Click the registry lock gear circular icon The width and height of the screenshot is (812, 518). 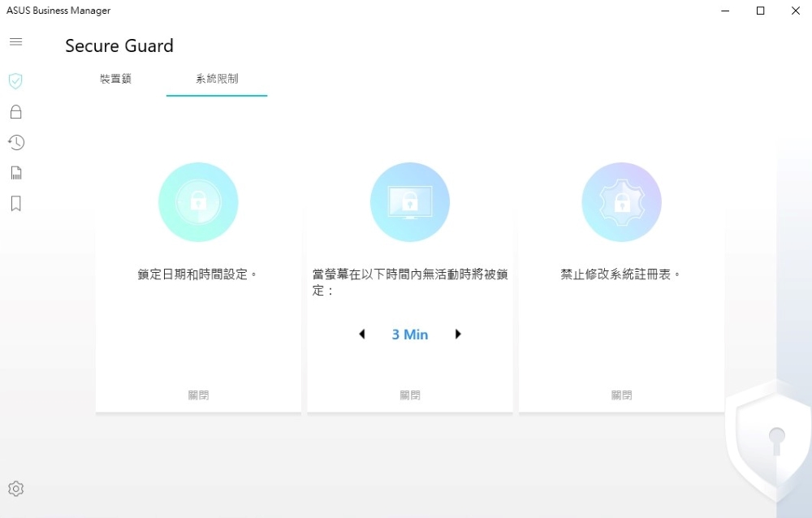621,202
